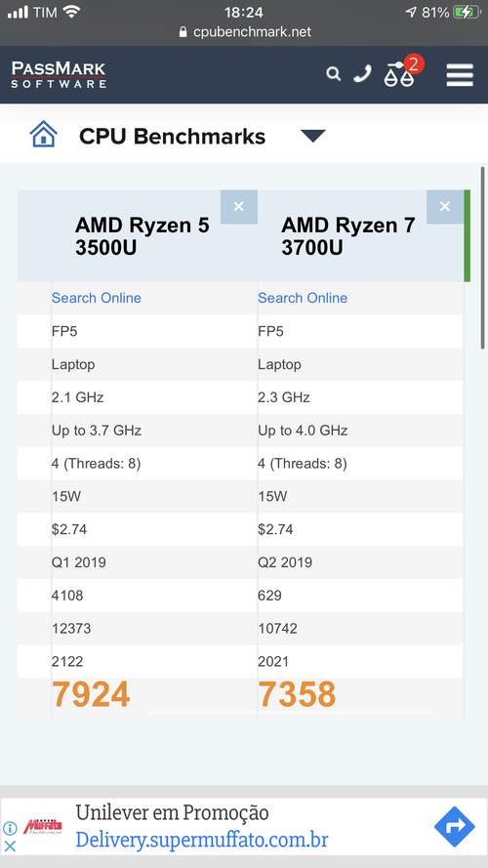Select the Up to 3.7 GHz cell
This screenshot has width=488, height=868.
tap(97, 431)
